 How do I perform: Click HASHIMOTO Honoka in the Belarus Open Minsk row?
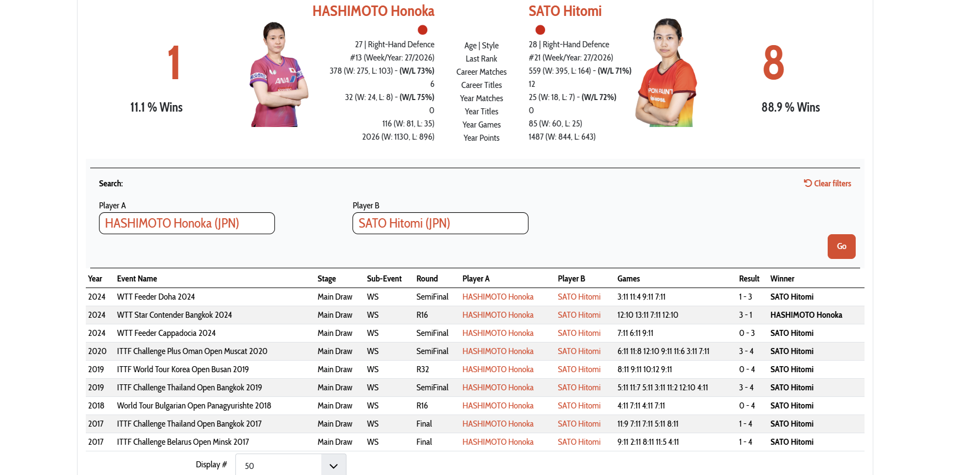tap(498, 442)
